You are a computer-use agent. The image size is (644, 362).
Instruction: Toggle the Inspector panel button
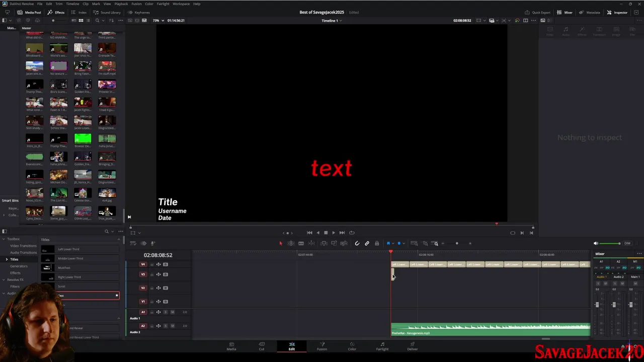[x=617, y=12]
